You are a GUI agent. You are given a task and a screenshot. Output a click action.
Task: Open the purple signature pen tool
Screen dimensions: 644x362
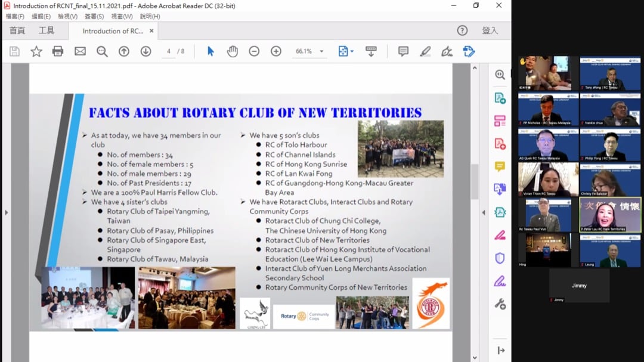(500, 281)
